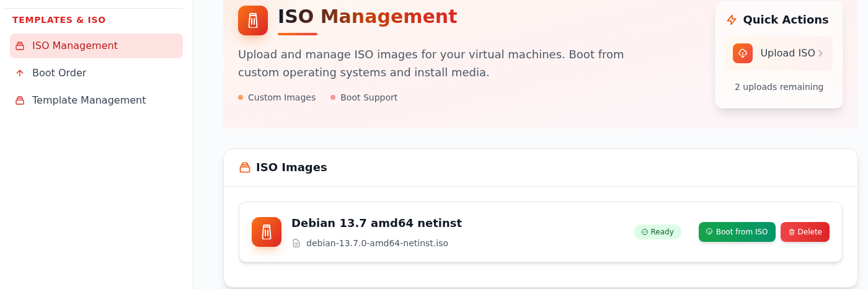The height and width of the screenshot is (289, 868).
Task: Click the Ready status badge
Action: tap(657, 232)
